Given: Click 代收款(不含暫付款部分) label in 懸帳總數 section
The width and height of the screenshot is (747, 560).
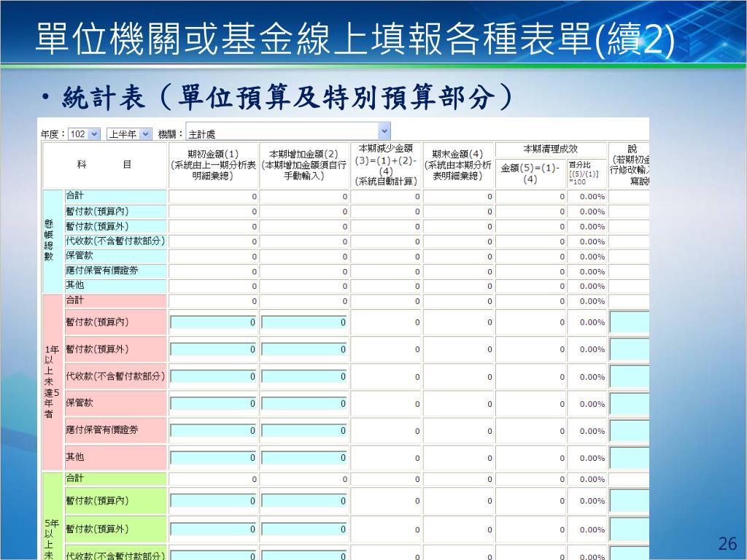Looking at the screenshot, I should tap(115, 241).
